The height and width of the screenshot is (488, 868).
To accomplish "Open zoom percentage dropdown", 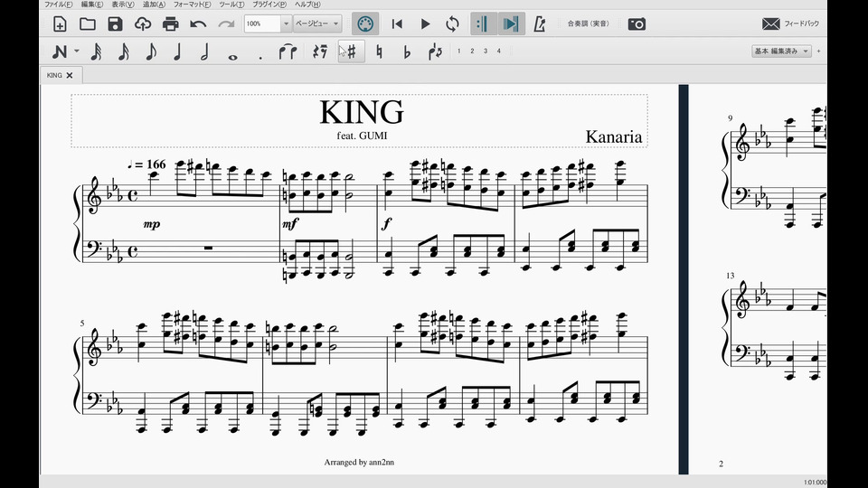I will pyautogui.click(x=287, y=23).
